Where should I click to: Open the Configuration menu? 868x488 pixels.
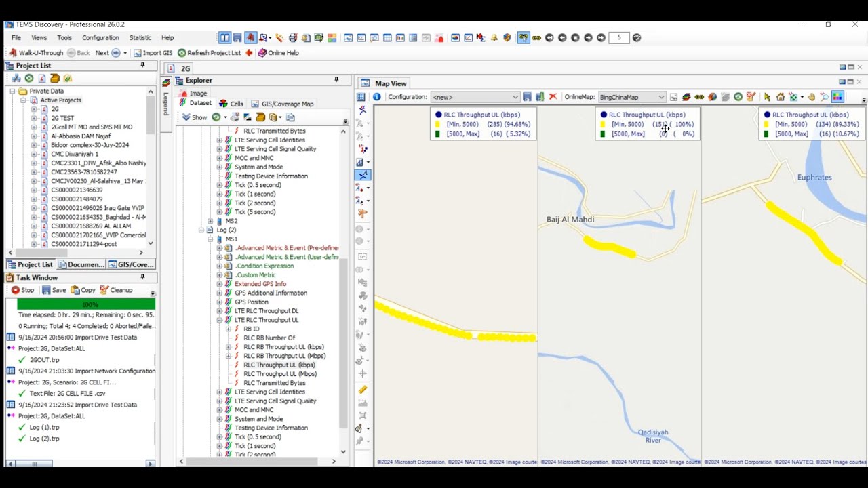pyautogui.click(x=100, y=38)
